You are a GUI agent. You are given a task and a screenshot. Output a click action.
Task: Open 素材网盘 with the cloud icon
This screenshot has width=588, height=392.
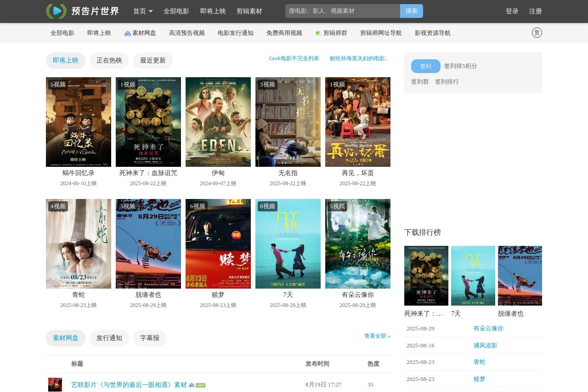pos(140,33)
